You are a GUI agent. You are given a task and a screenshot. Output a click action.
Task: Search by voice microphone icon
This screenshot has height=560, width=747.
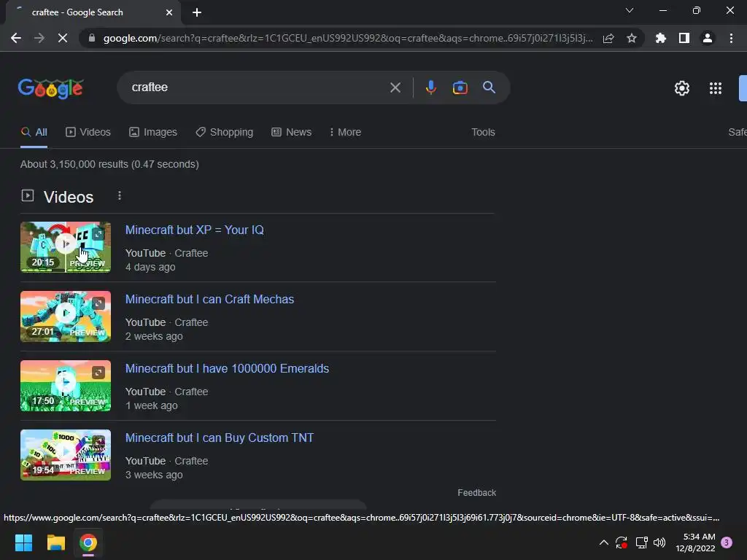pos(430,87)
